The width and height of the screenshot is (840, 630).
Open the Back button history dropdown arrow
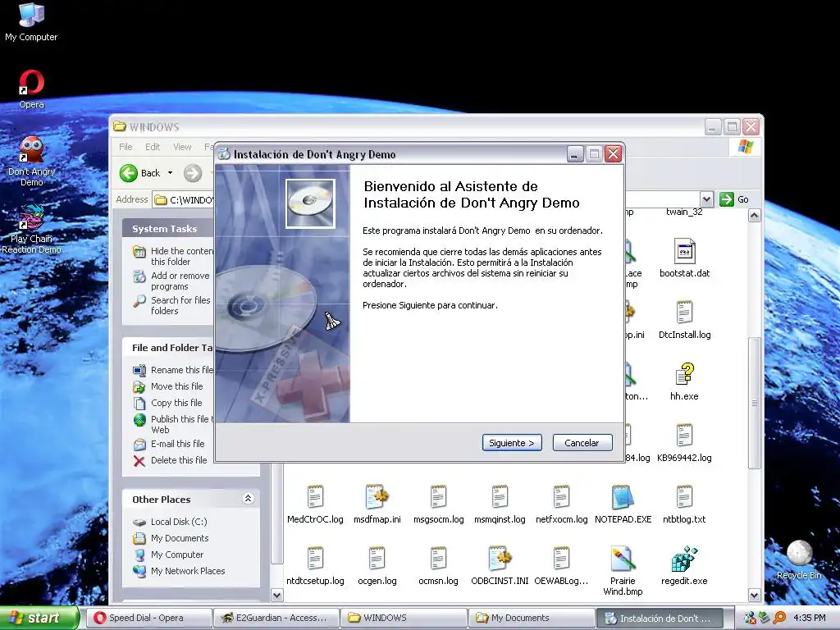(x=171, y=173)
